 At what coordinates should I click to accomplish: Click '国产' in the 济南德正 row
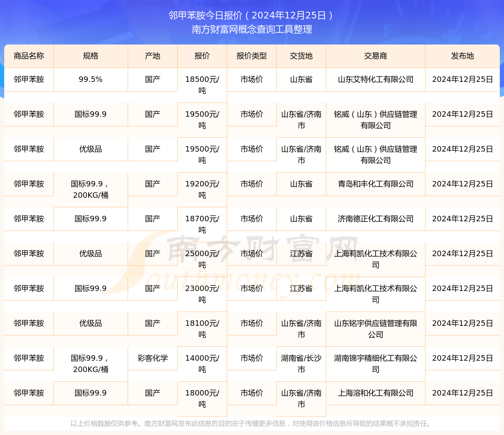click(x=152, y=219)
